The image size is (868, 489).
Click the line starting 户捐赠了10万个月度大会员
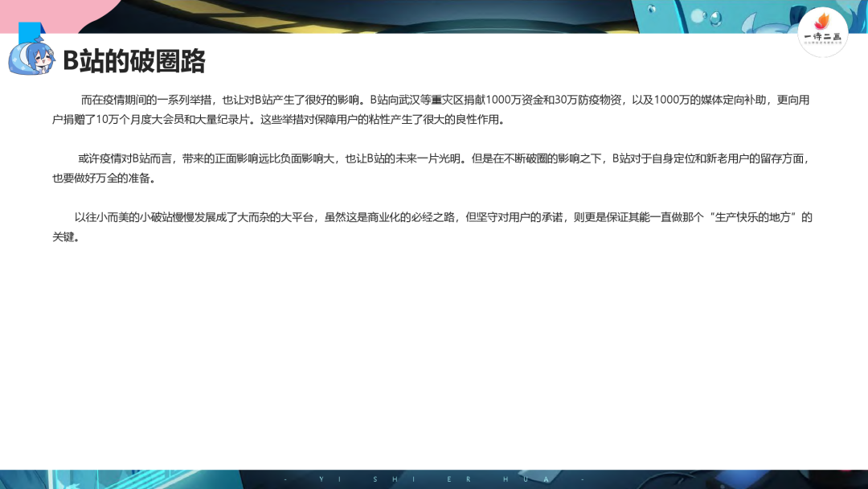(278, 120)
